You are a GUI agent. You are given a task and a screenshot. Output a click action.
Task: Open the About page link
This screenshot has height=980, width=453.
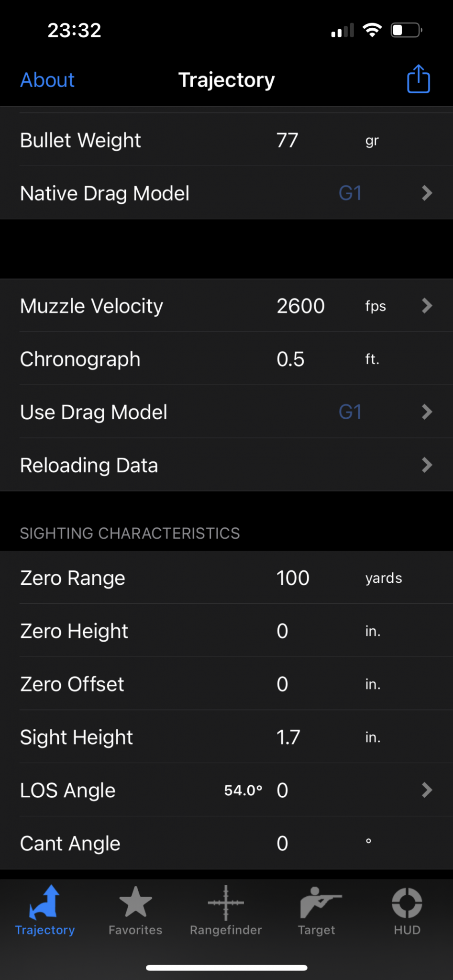[x=47, y=80]
